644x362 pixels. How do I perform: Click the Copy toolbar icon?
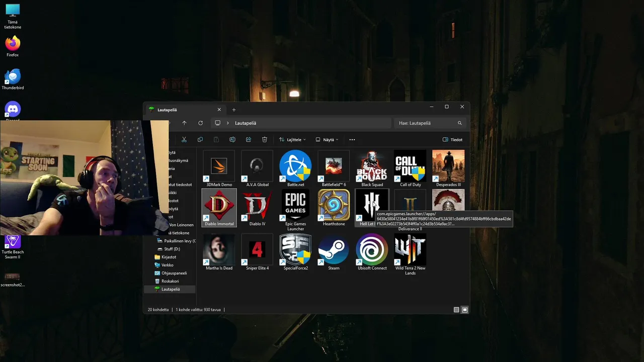(x=200, y=139)
